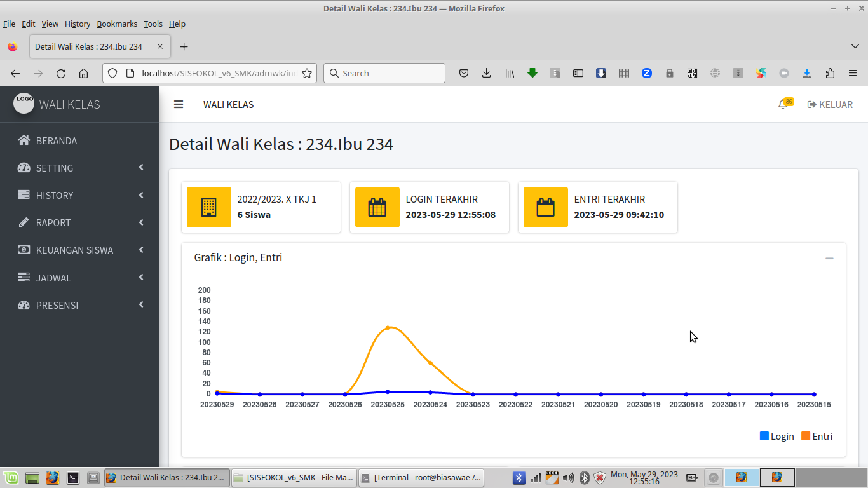This screenshot has width=868, height=488.
Task: Expand the RAPORT sidebar menu
Action: [x=79, y=222]
